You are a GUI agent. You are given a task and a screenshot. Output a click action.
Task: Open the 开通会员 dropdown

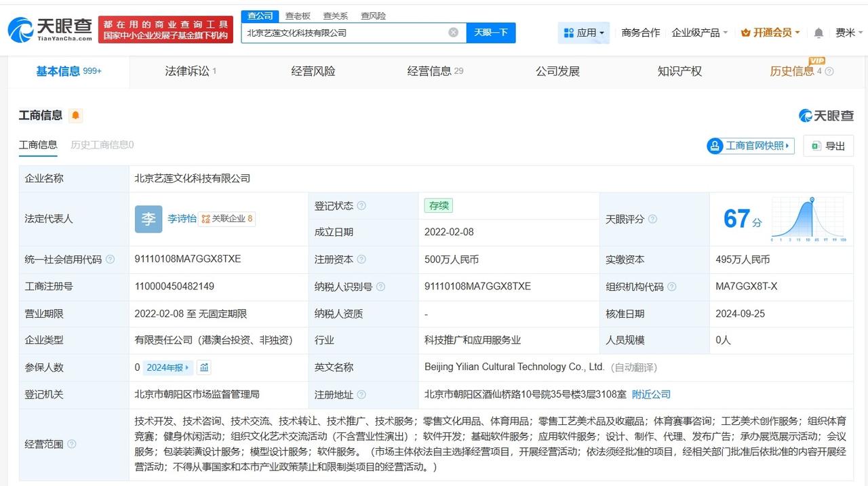click(770, 33)
